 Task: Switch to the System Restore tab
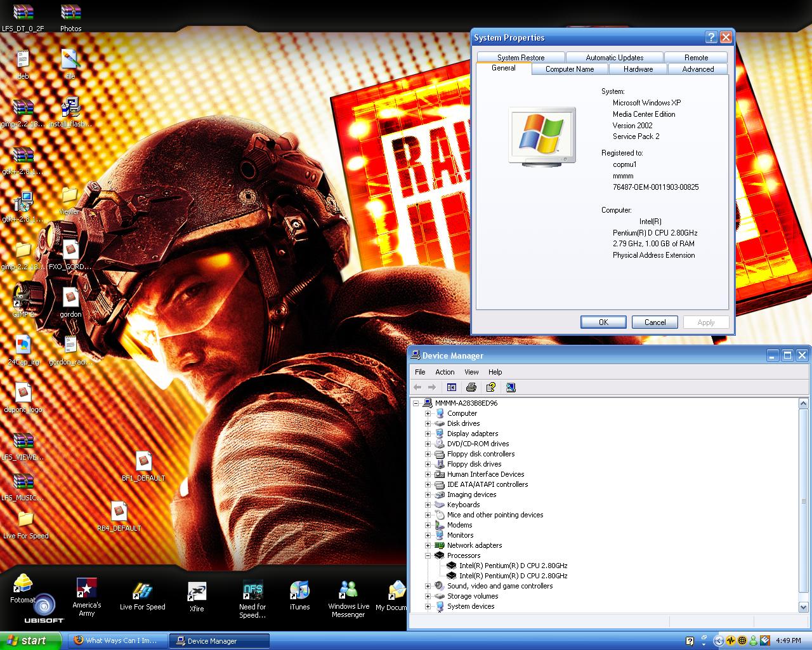(521, 57)
